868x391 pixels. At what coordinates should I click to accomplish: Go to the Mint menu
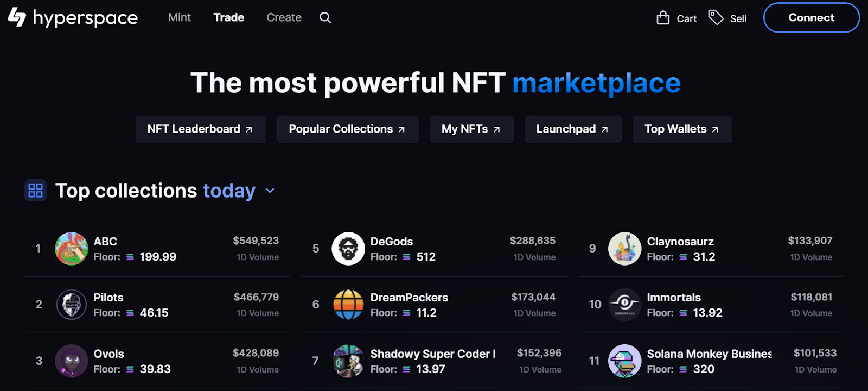coord(180,17)
